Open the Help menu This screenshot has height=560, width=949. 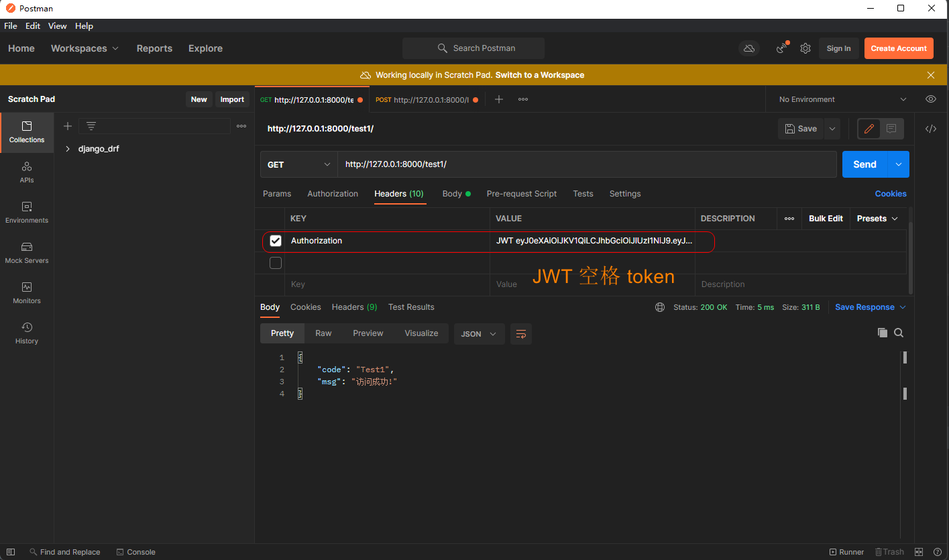[x=85, y=26]
